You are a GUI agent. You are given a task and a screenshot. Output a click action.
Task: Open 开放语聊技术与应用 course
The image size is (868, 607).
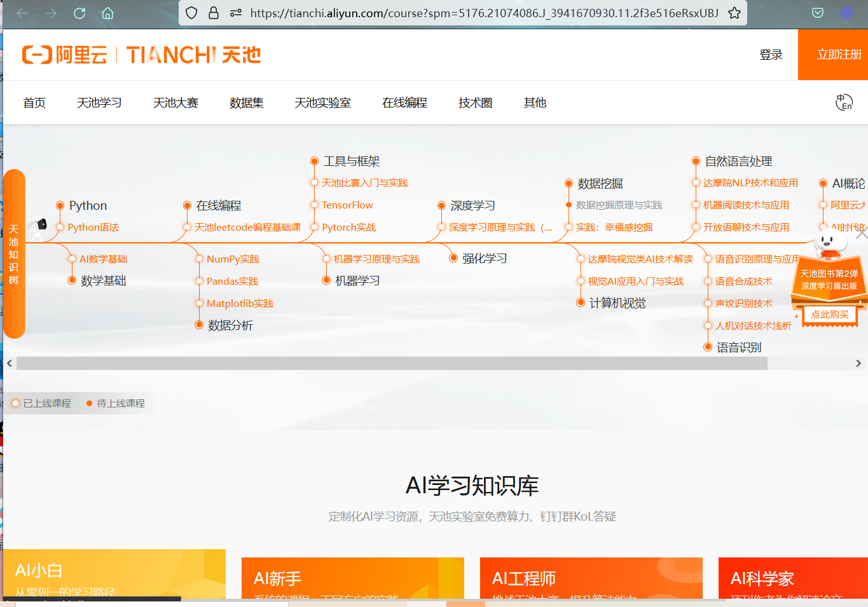tap(746, 228)
